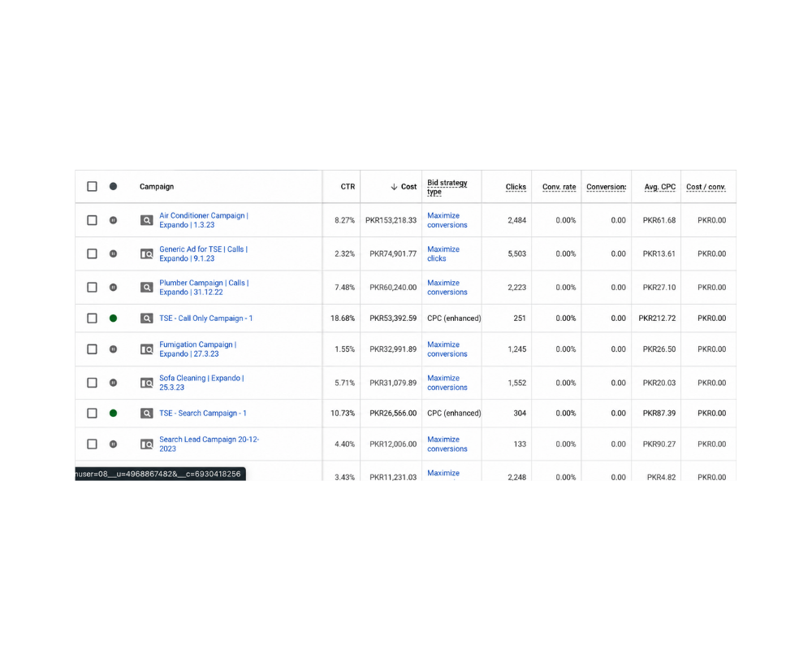Select the checkbox for TSE - Call Only Campaign
The image size is (812, 650).
pyautogui.click(x=92, y=318)
